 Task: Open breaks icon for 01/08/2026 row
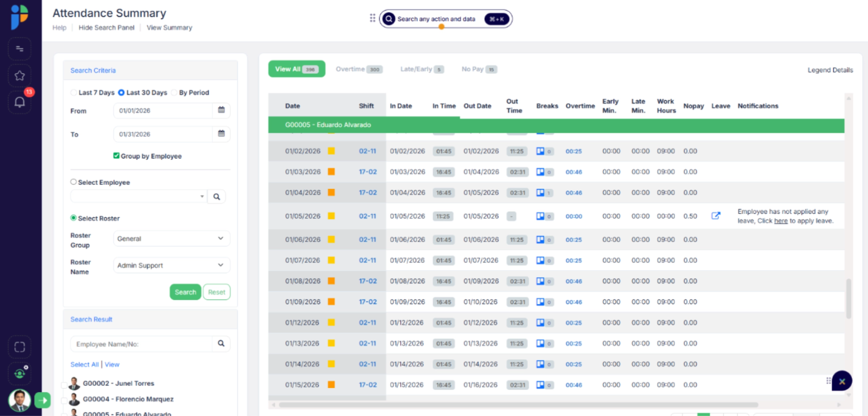pos(540,281)
